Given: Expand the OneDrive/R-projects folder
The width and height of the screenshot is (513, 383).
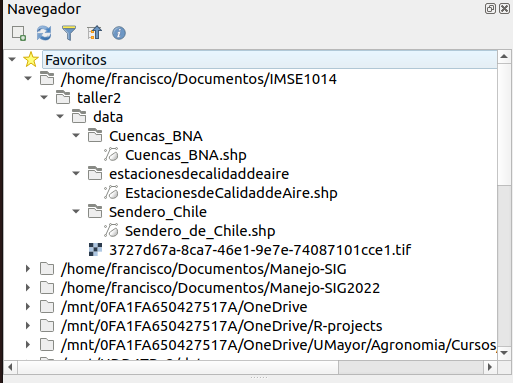Looking at the screenshot, I should click(28, 326).
